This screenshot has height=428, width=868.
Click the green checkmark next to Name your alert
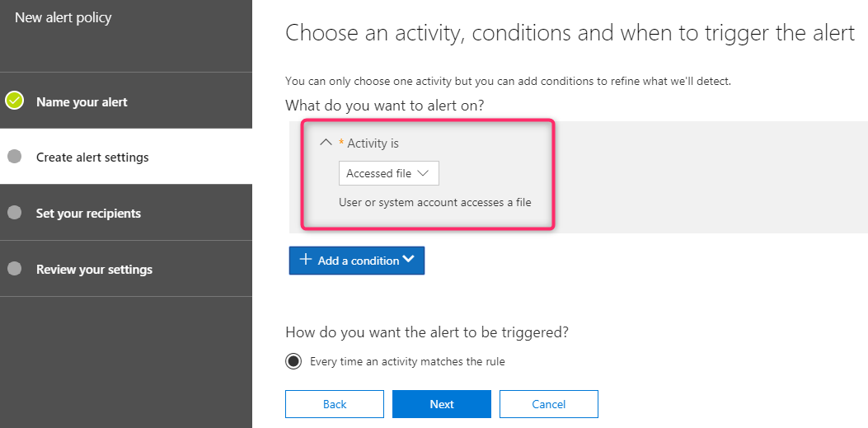(x=14, y=101)
